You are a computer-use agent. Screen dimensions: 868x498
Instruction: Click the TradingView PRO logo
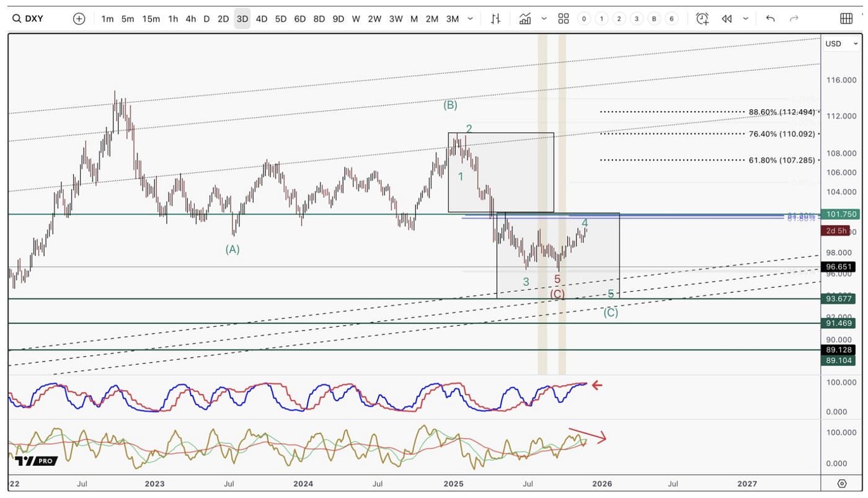(x=36, y=461)
